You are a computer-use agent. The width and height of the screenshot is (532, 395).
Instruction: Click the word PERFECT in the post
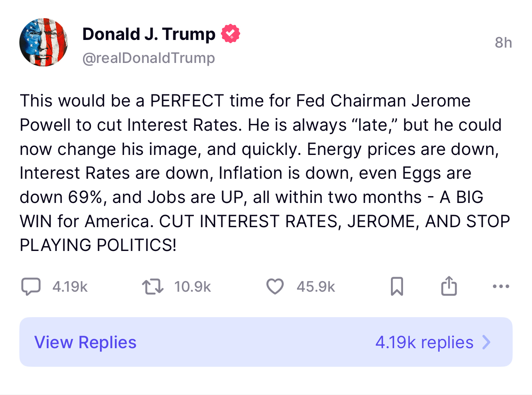tap(187, 101)
